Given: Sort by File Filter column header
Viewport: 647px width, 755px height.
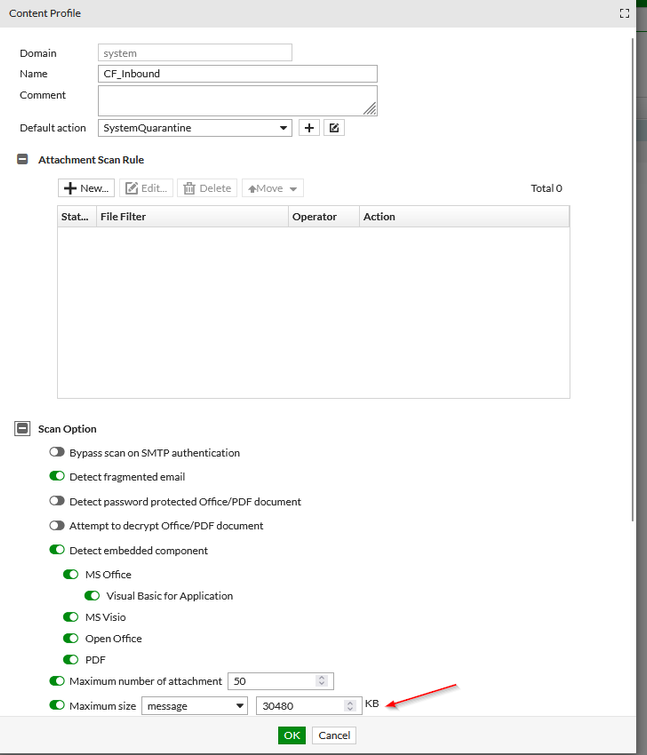Looking at the screenshot, I should 193,217.
